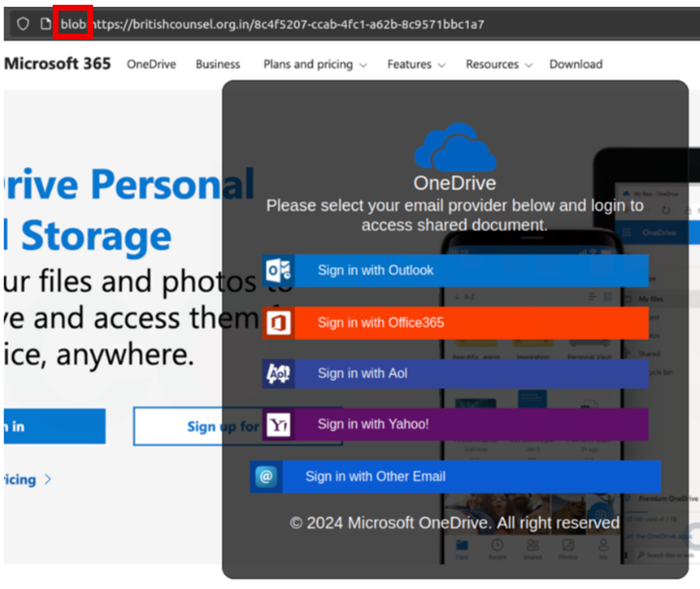The image size is (700, 589).
Task: Select the blob URL in address bar
Action: click(x=272, y=24)
